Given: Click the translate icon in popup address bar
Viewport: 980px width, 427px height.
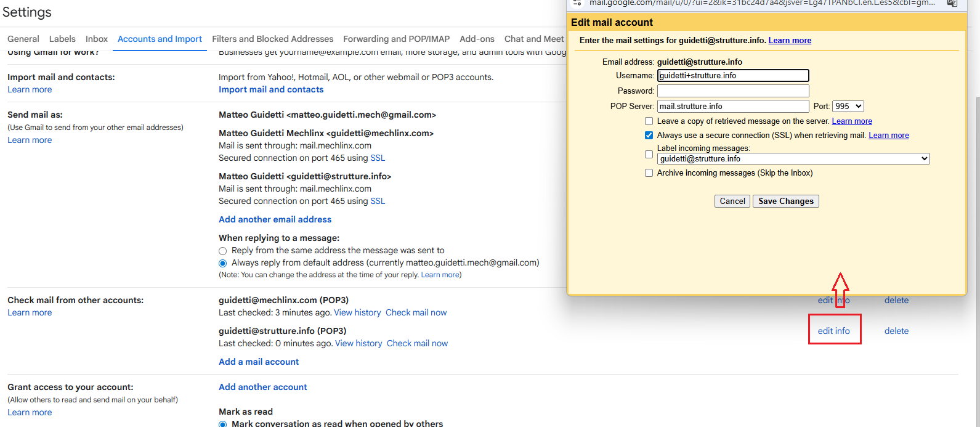Looking at the screenshot, I should [x=952, y=3].
